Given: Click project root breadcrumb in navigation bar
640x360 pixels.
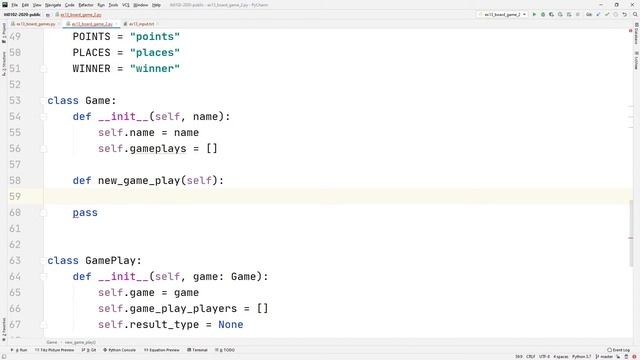Looking at the screenshot, I should click(x=22, y=15).
